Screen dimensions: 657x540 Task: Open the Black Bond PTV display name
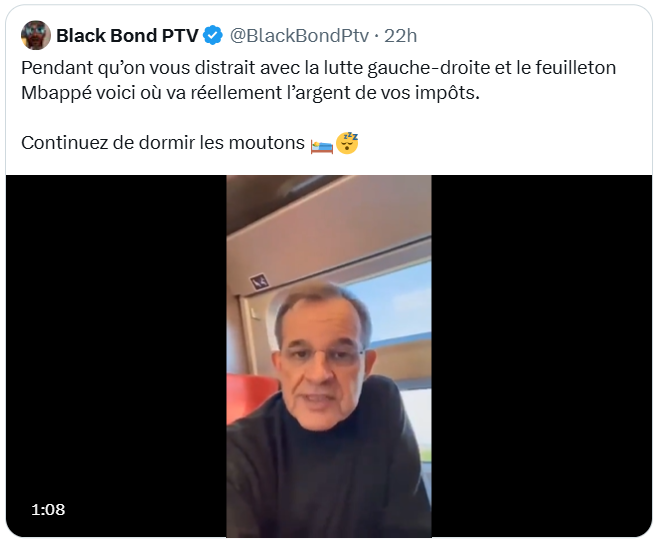pyautogui.click(x=127, y=36)
